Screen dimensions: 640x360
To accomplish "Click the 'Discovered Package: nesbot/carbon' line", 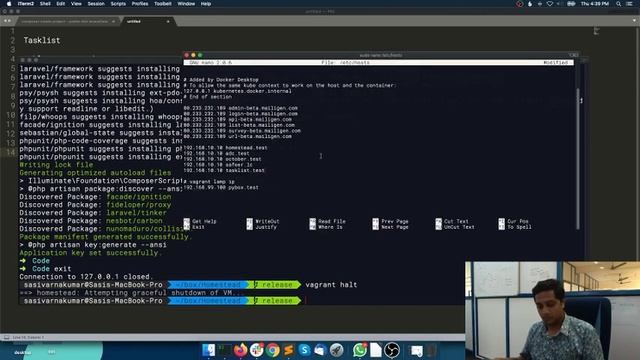I will (91, 221).
